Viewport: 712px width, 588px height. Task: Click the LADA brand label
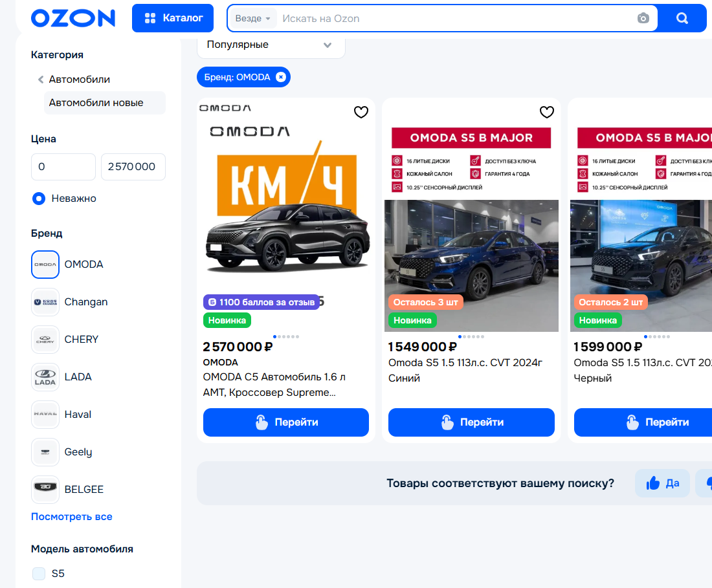(78, 377)
